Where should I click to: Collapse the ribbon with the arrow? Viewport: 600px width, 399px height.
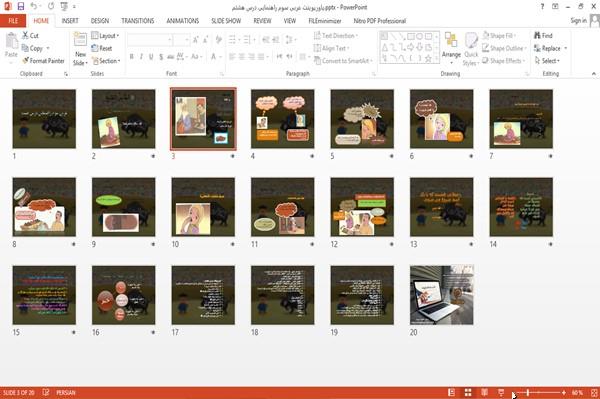tap(594, 73)
